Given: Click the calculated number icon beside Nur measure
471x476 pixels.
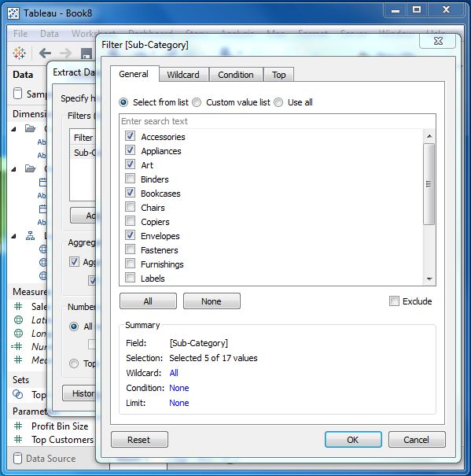Looking at the screenshot, I should coord(17,346).
